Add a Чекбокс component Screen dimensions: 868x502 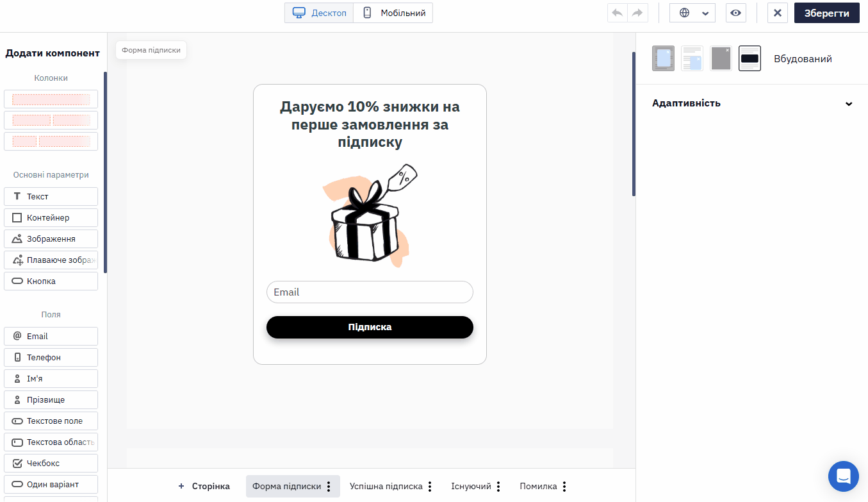(51, 463)
